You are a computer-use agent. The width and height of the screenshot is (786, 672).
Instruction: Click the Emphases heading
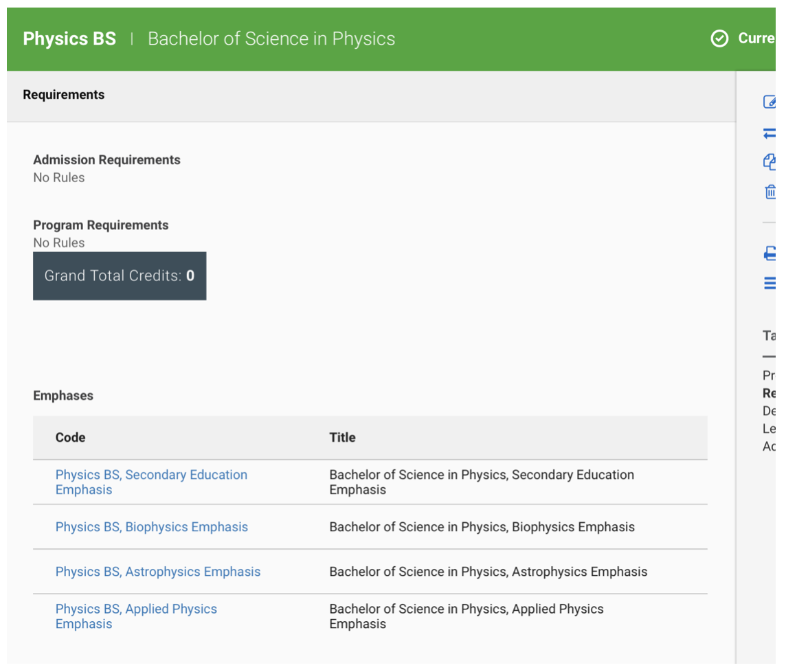tap(63, 396)
